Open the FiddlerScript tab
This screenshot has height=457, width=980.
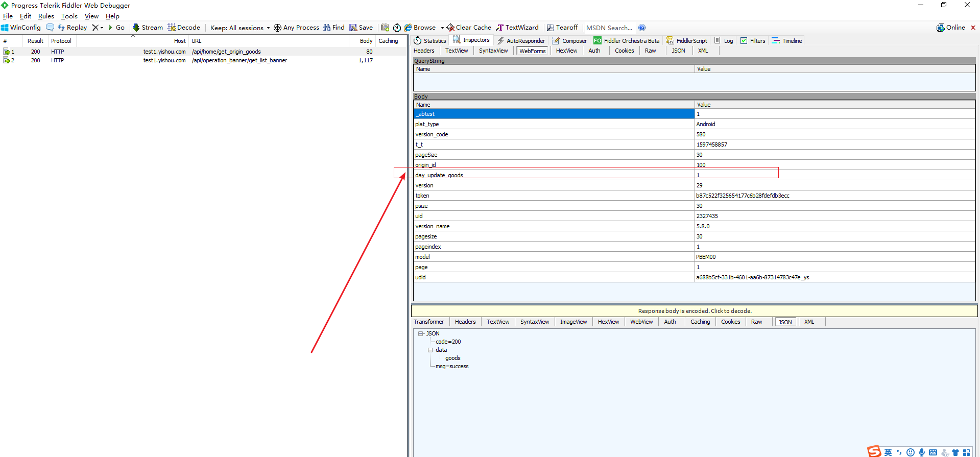pos(687,41)
